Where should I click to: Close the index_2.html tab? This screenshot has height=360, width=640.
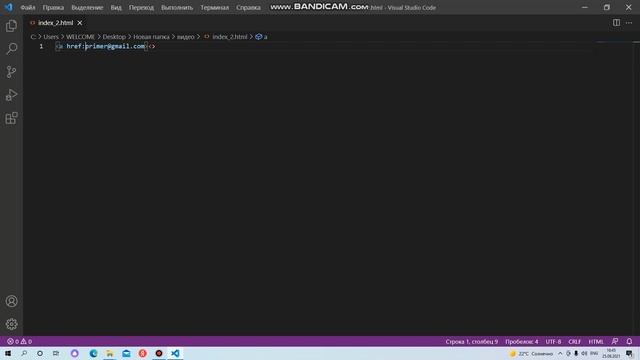[x=80, y=23]
